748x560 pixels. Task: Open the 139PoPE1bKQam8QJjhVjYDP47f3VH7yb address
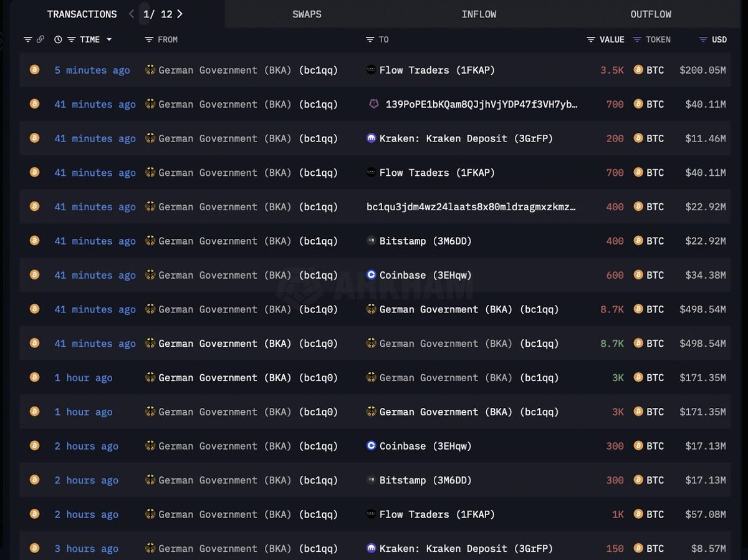coord(481,104)
